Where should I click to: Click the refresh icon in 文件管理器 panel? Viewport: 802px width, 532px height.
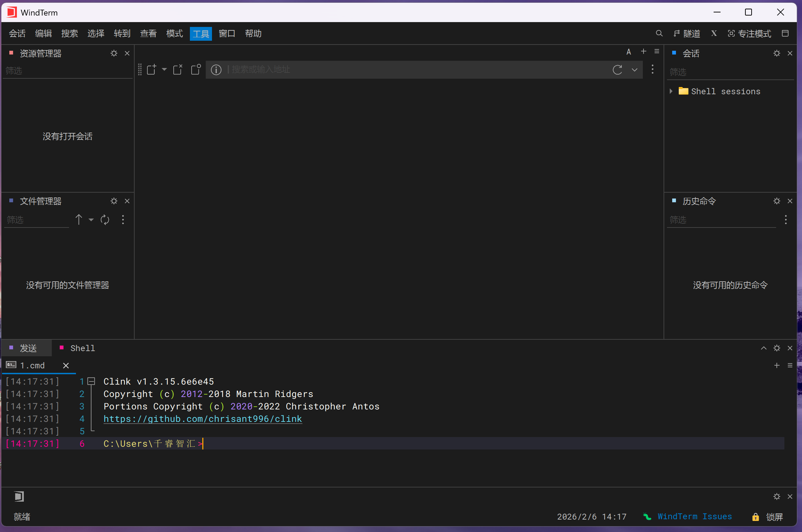coord(105,220)
